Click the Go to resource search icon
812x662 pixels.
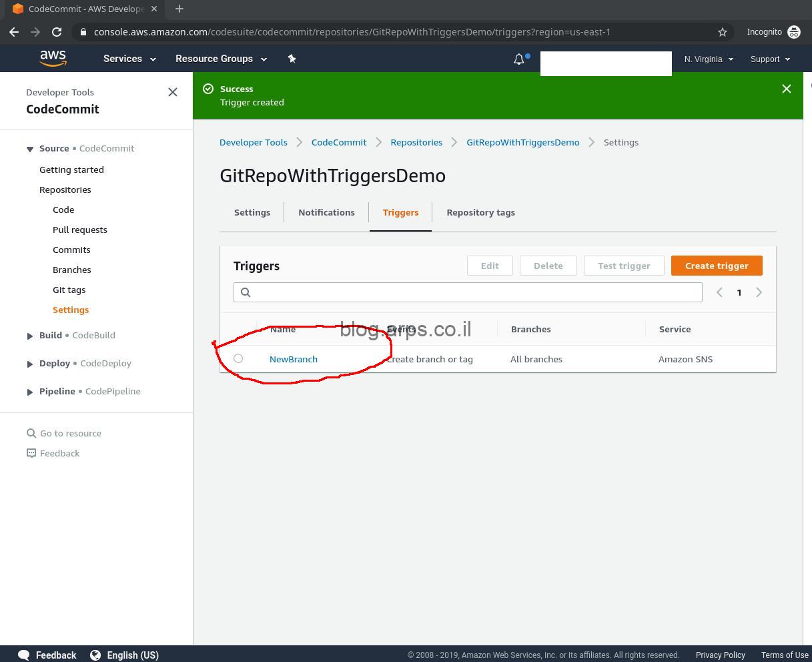[31, 433]
